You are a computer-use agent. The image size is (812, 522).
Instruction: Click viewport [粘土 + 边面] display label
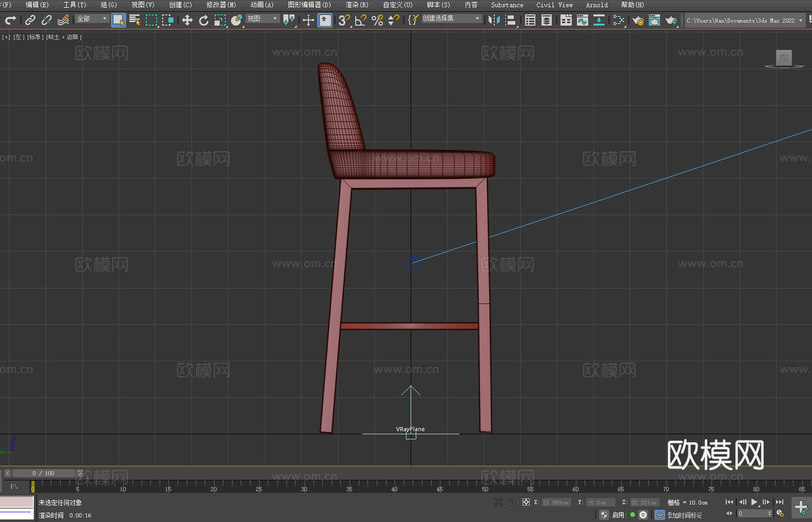pos(64,37)
